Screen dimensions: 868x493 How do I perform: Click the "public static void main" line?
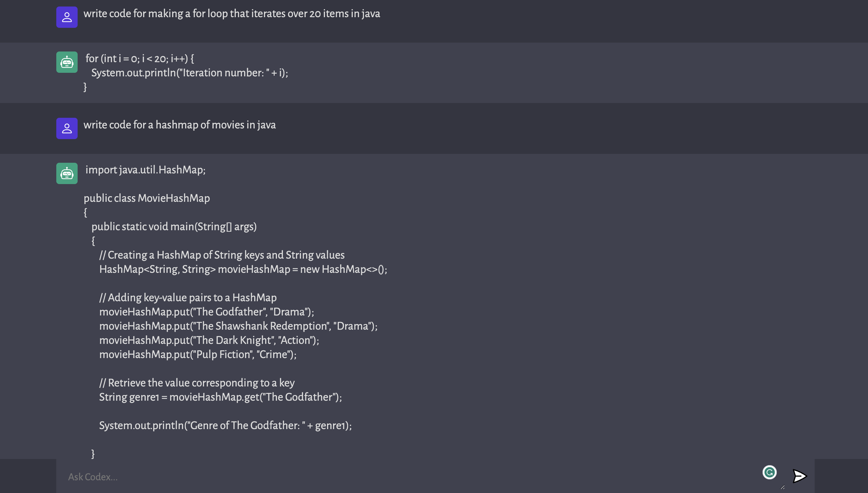(174, 226)
